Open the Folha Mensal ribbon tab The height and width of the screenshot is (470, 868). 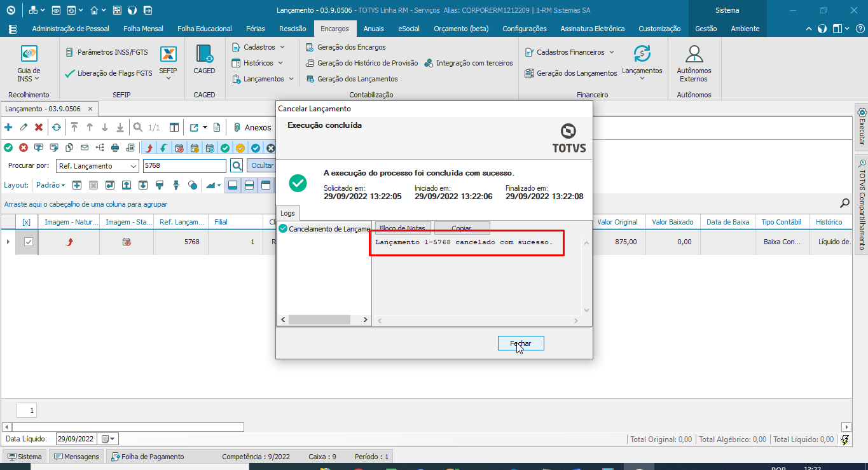[143, 29]
